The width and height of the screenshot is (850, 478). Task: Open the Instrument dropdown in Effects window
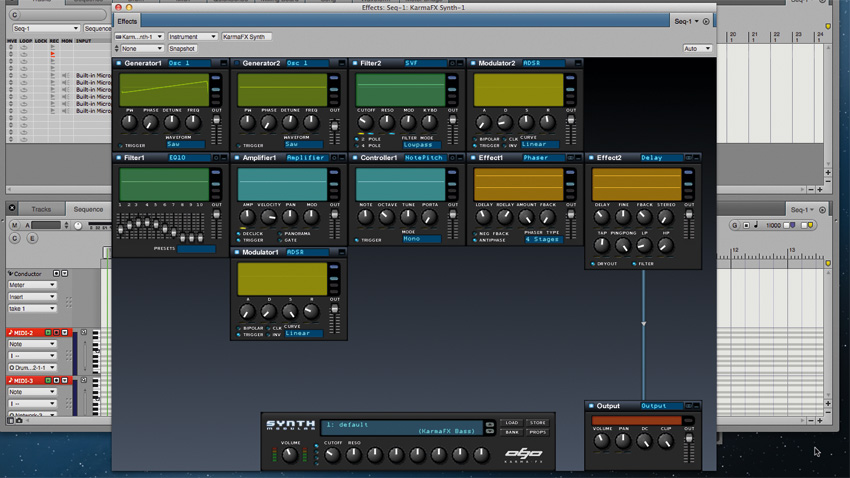tap(192, 36)
